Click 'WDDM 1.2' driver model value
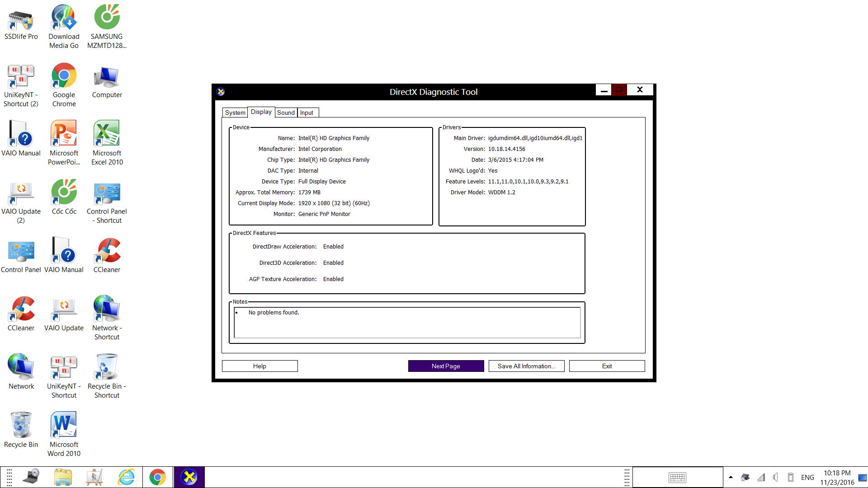Screen dimensions: 868x488 tap(502, 192)
